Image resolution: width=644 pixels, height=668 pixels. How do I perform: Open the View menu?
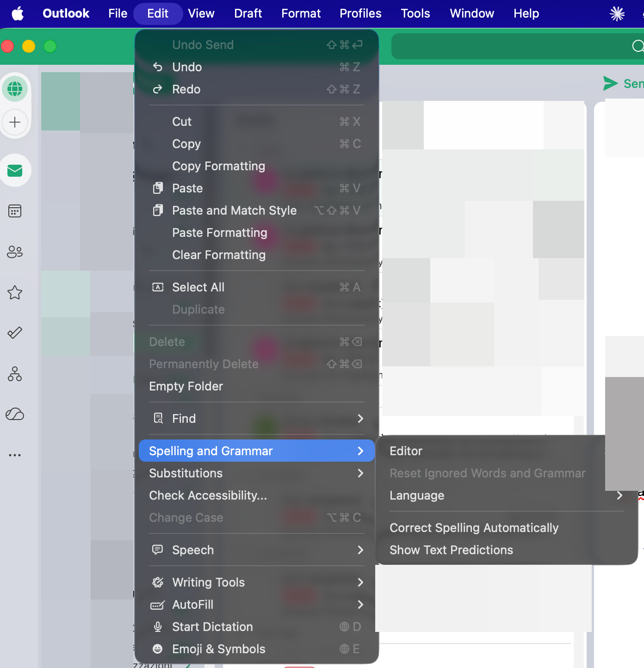coord(201,13)
